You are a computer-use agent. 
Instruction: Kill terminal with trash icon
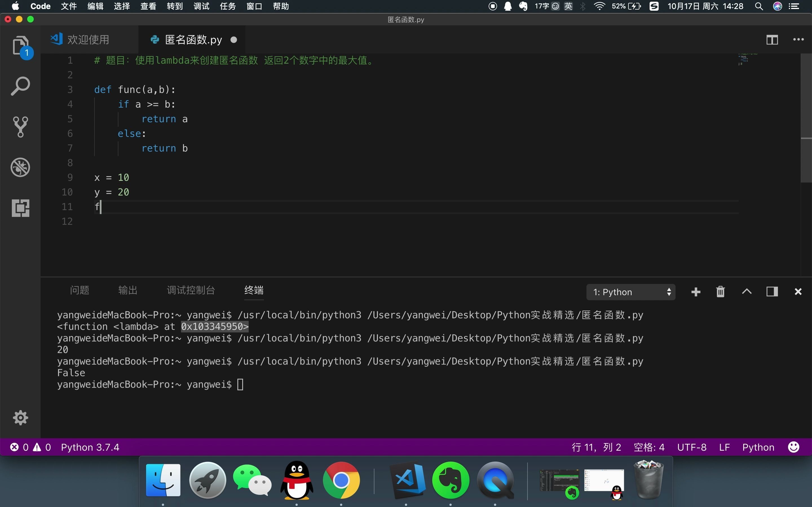(720, 292)
